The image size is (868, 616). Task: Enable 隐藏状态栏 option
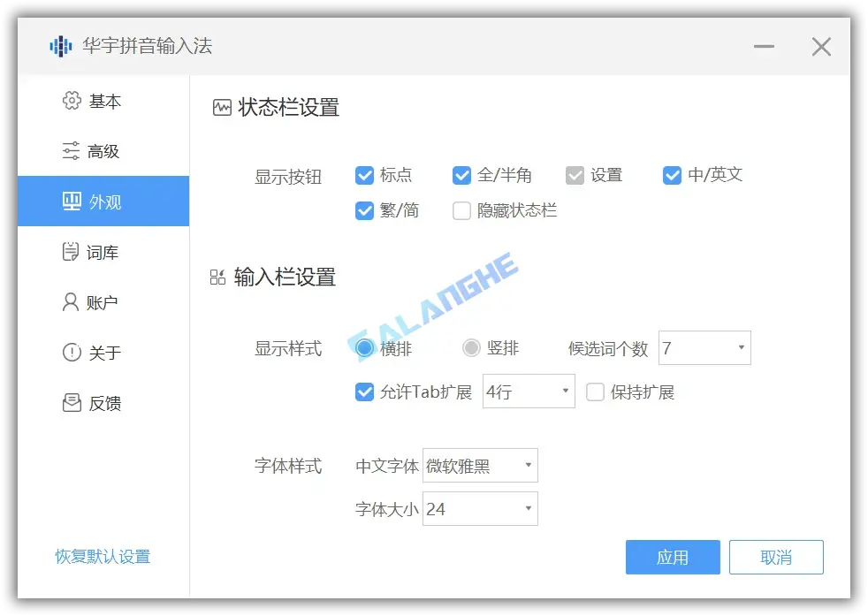coord(461,210)
